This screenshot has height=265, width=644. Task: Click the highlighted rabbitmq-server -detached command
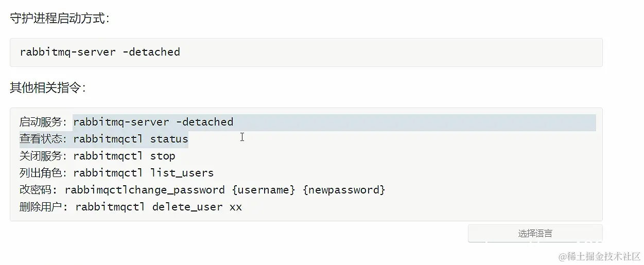click(153, 122)
